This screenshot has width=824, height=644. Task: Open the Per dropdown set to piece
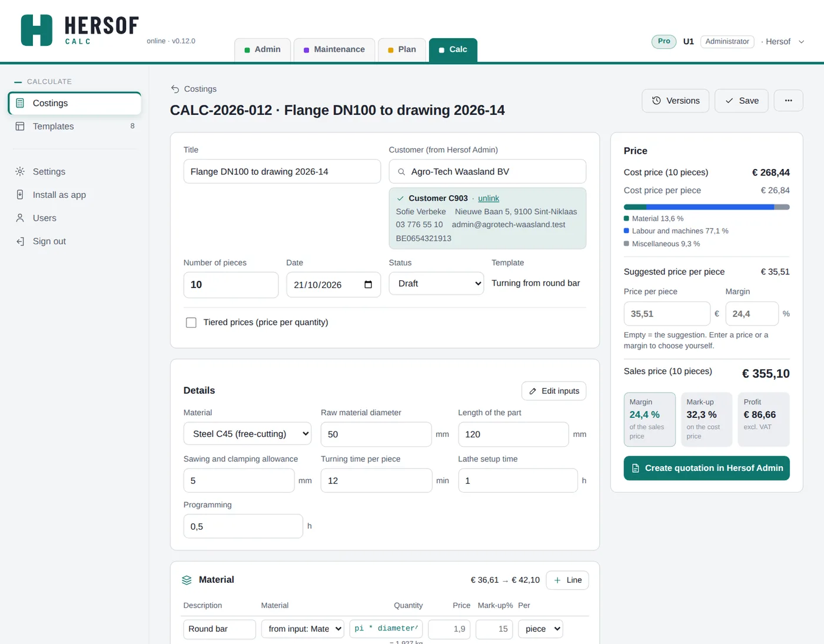coord(540,629)
